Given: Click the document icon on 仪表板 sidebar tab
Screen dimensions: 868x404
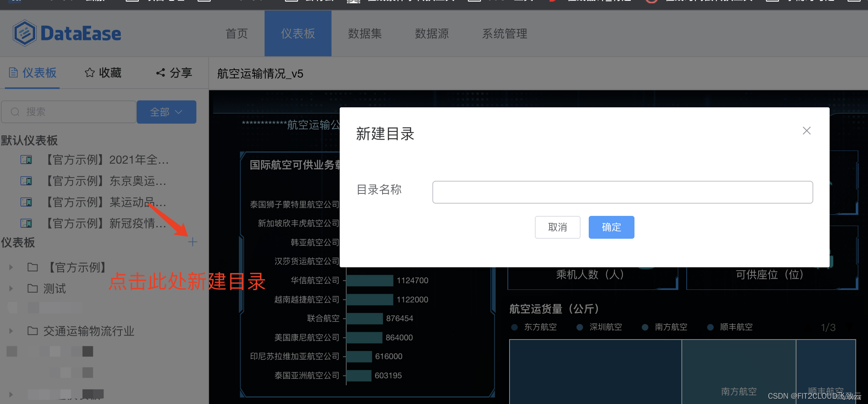Looking at the screenshot, I should [13, 73].
